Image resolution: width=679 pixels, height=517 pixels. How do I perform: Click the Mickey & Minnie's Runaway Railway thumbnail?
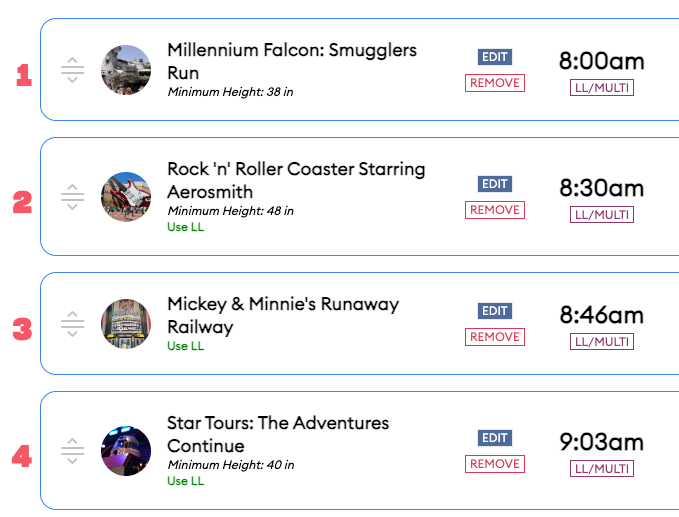[x=126, y=324]
